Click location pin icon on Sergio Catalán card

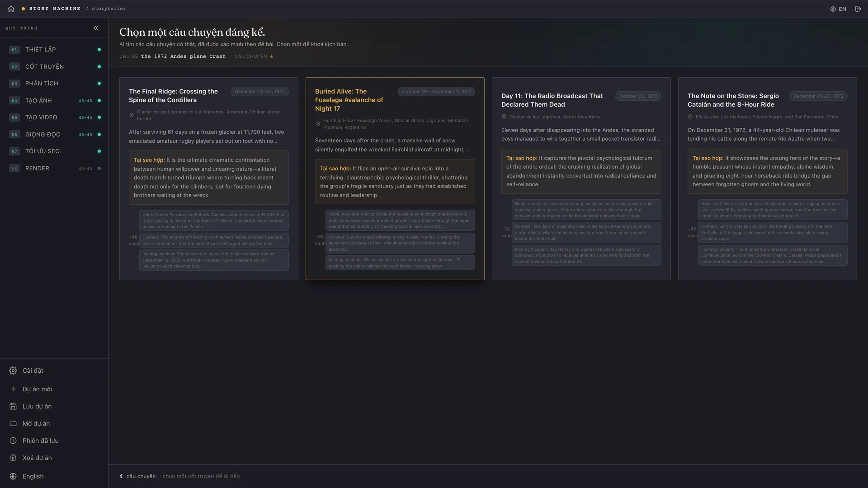click(x=690, y=117)
